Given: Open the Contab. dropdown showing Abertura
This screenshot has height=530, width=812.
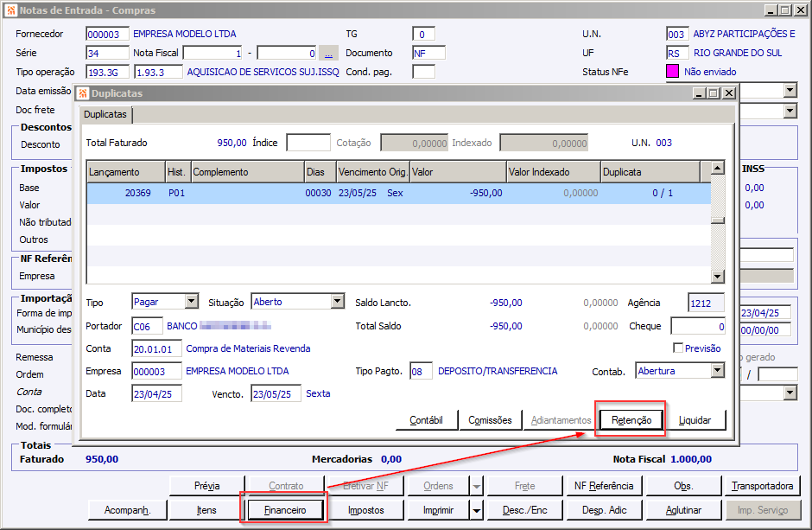Looking at the screenshot, I should [717, 371].
